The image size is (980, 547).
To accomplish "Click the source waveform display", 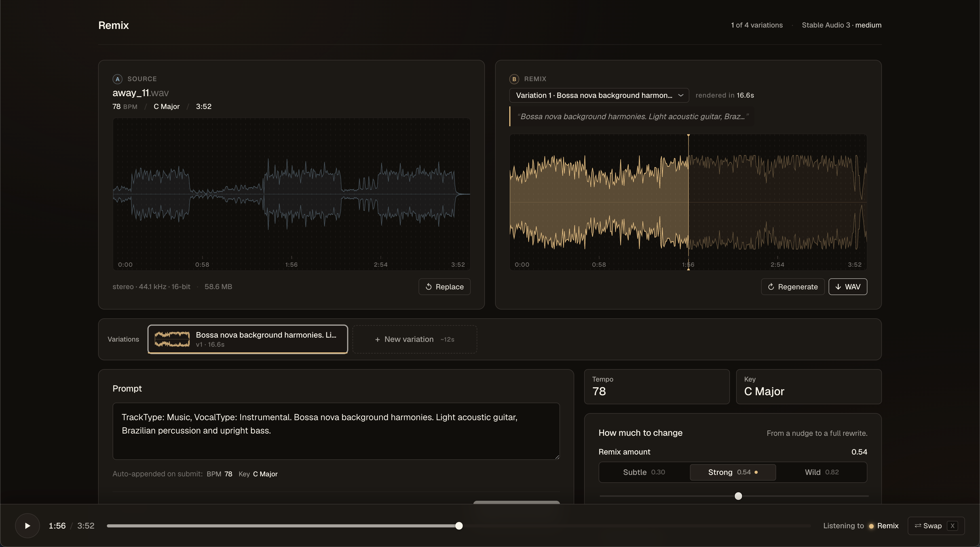I will click(292, 194).
